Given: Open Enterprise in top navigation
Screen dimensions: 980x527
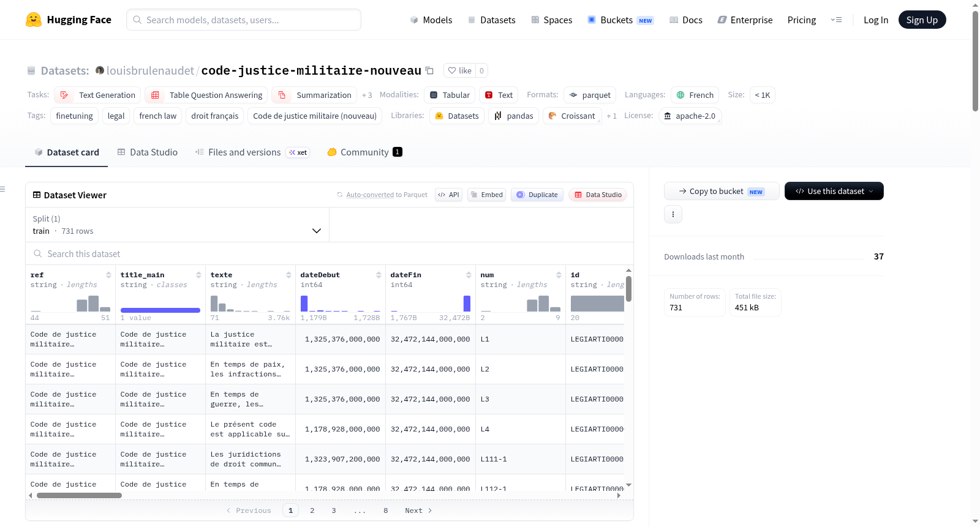Looking at the screenshot, I should coord(745,20).
